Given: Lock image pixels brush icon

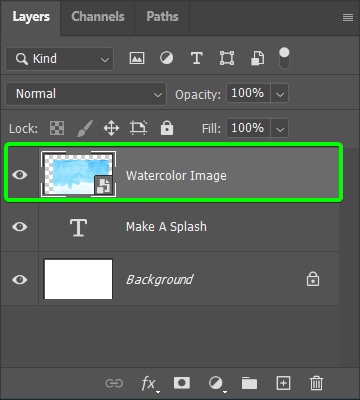Looking at the screenshot, I should pos(84,128).
